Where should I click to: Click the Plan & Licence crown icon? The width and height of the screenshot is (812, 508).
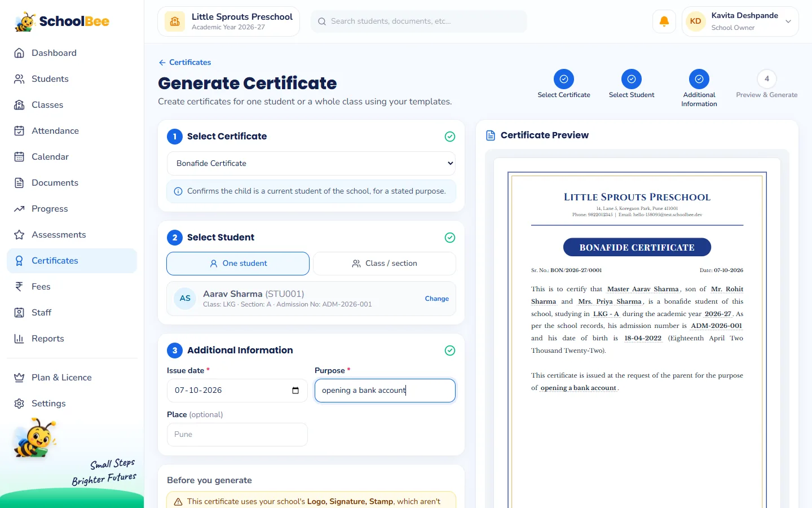point(19,378)
